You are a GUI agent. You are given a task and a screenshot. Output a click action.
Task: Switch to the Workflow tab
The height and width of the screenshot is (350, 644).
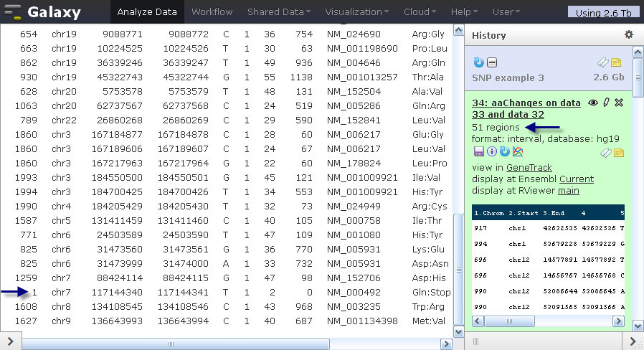212,12
